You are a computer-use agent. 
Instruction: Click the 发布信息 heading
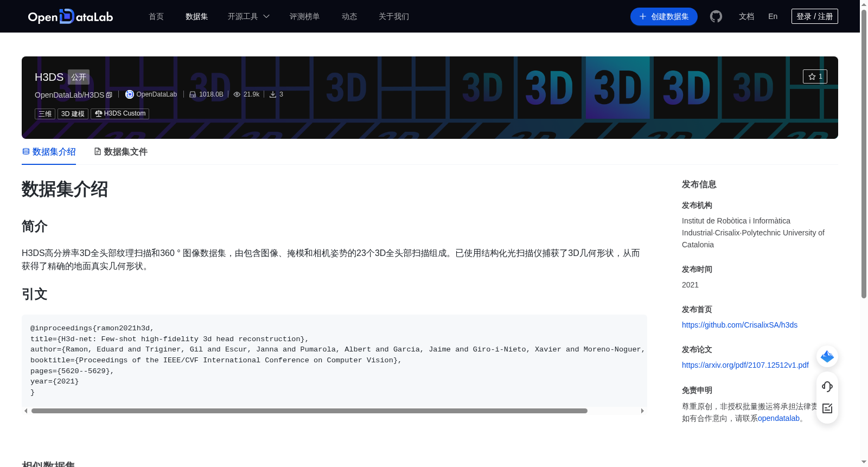(699, 184)
